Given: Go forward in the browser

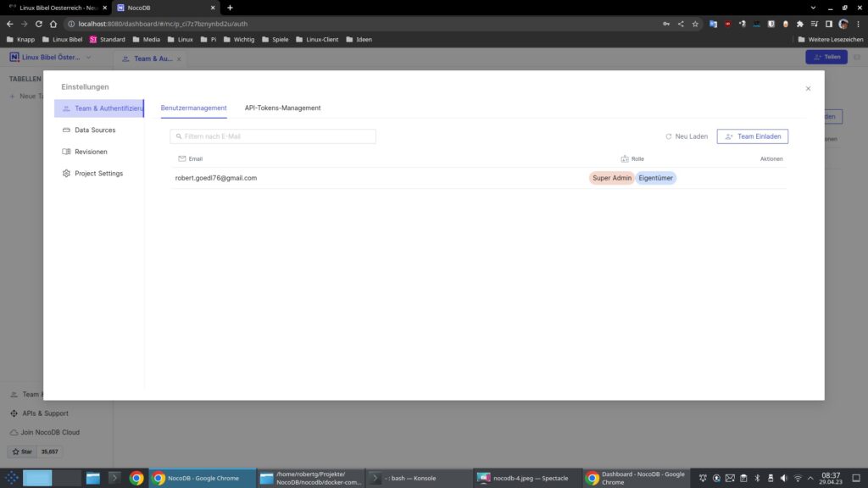Looking at the screenshot, I should 25,24.
